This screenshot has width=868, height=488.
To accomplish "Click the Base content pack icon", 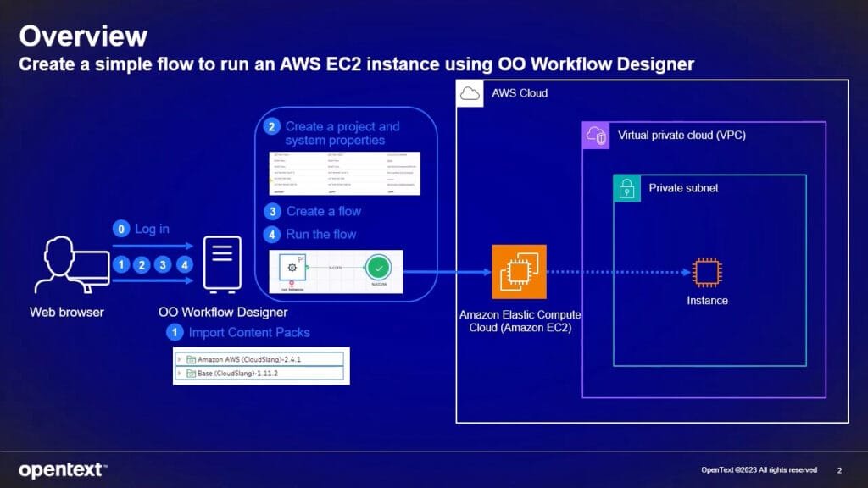I will (191, 374).
